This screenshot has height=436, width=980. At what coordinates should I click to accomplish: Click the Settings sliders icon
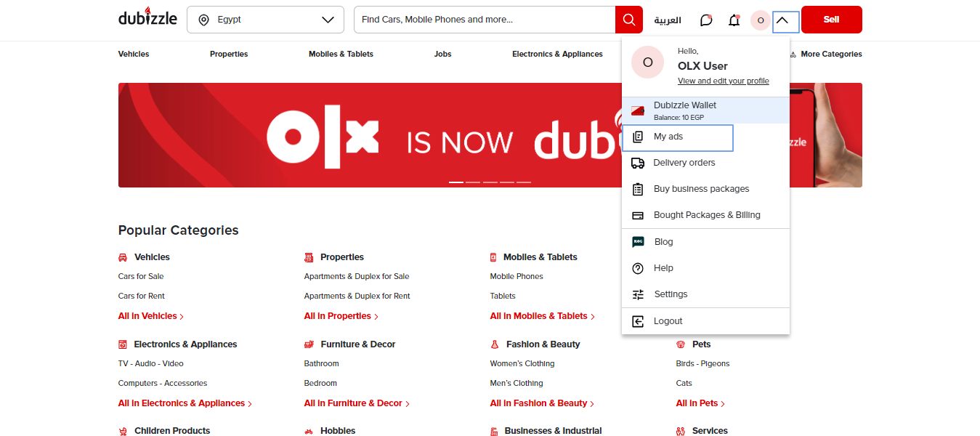click(x=638, y=294)
